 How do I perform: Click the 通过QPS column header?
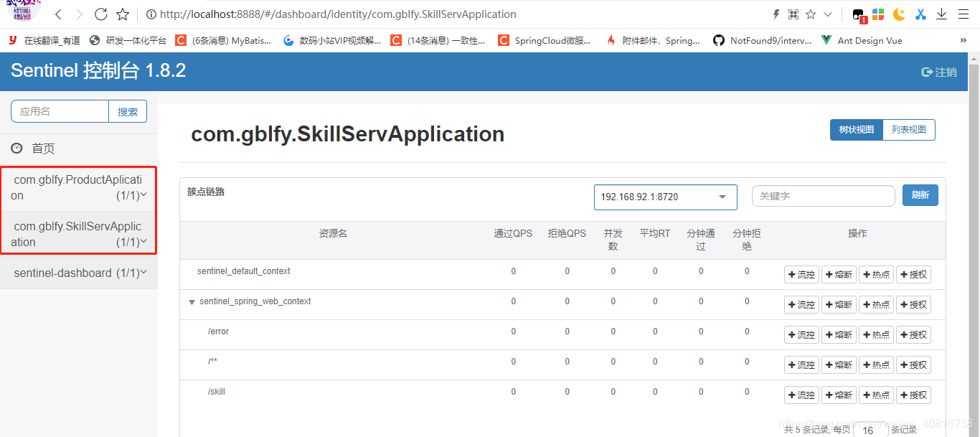[x=513, y=233]
